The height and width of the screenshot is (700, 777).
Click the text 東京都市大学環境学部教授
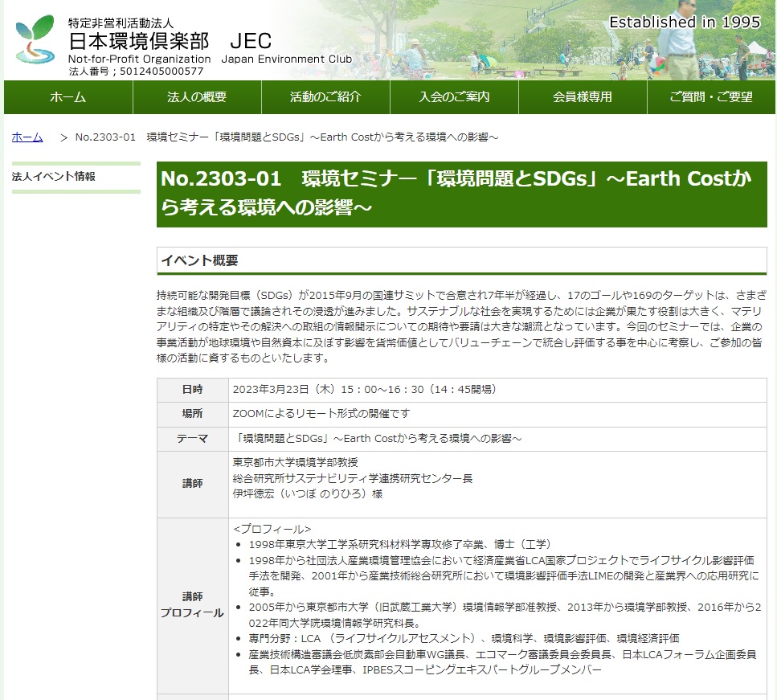(x=296, y=463)
